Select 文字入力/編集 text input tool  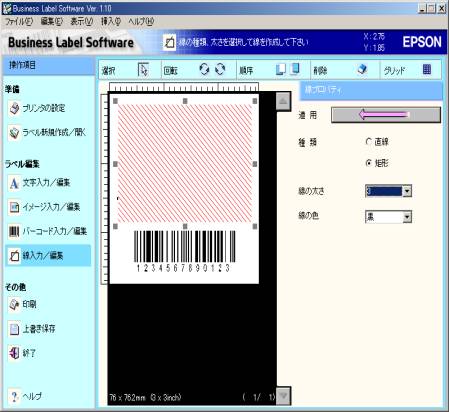coord(39,183)
